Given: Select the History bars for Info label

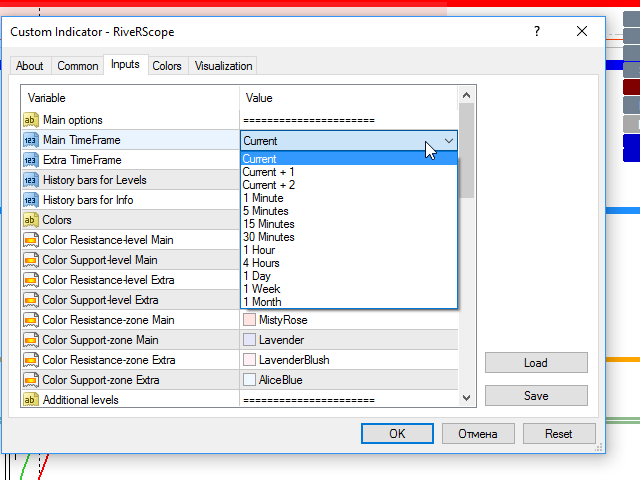Looking at the screenshot, I should [x=88, y=200].
